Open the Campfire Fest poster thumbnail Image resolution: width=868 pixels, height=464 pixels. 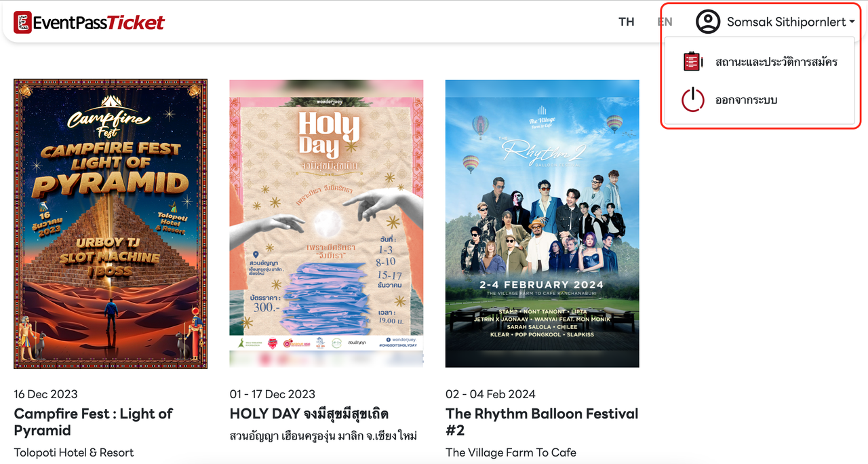coord(111,224)
